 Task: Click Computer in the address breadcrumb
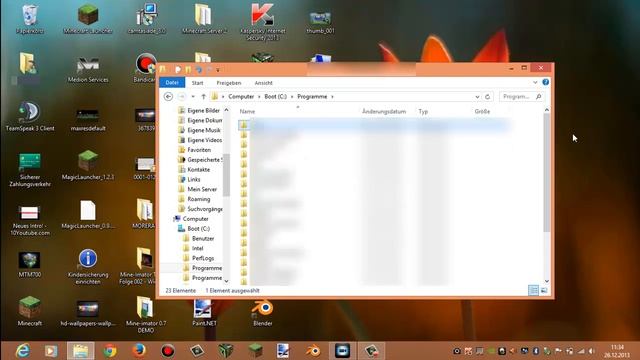pos(241,97)
